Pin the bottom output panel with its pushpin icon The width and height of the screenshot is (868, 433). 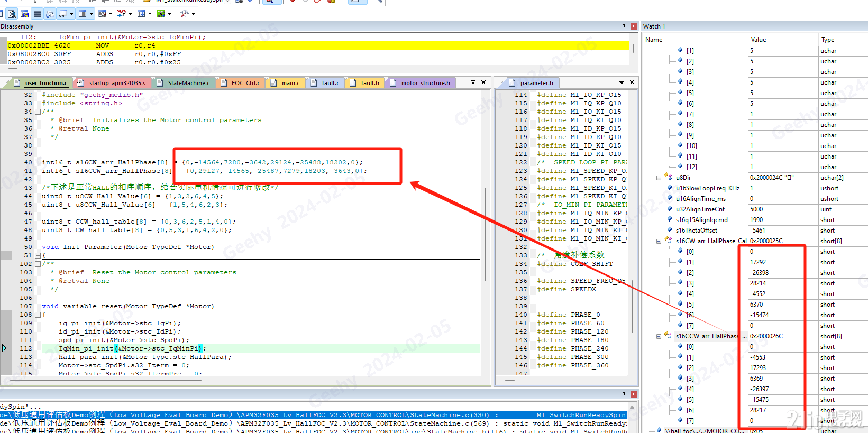(624, 394)
